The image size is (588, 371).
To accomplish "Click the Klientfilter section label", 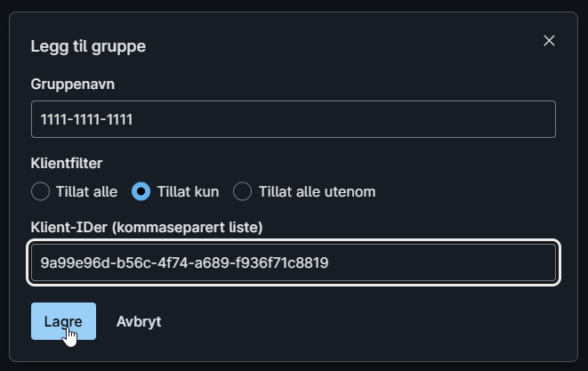I will (x=67, y=163).
